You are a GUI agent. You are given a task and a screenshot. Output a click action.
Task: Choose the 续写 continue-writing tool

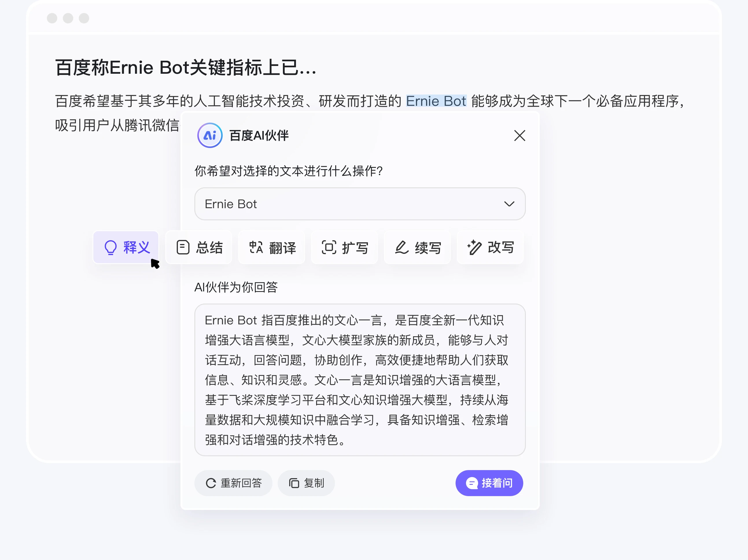(417, 247)
